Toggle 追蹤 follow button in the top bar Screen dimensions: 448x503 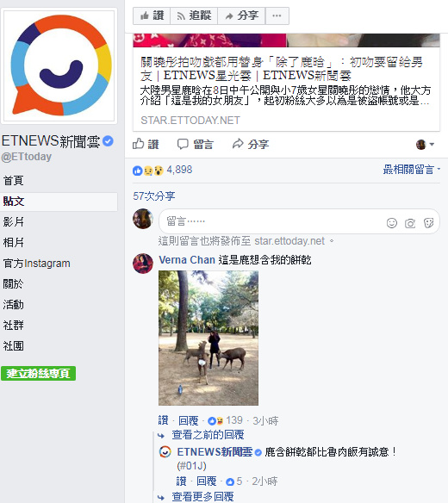pyautogui.click(x=194, y=16)
